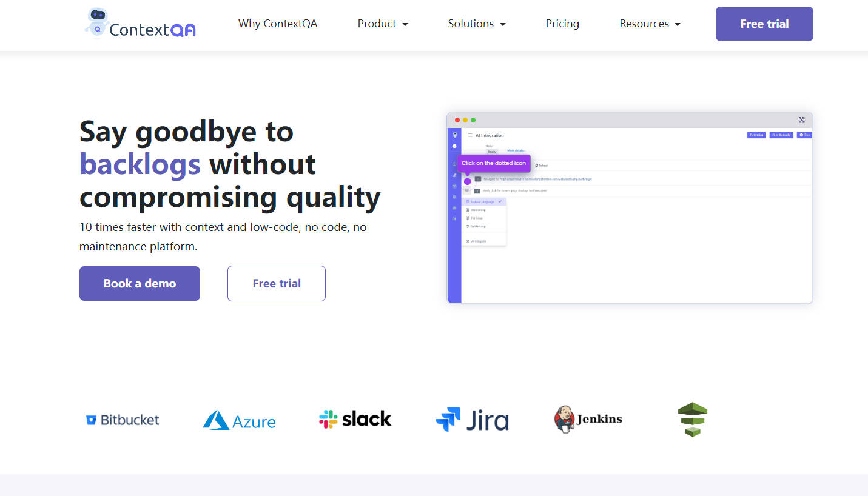Open the Bitbucket logo
The height and width of the screenshot is (496, 868).
tap(122, 419)
